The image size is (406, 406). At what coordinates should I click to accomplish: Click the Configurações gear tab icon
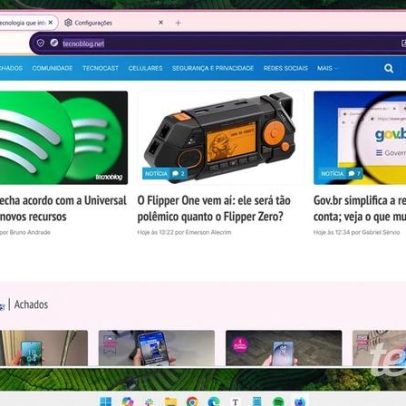[x=68, y=23]
